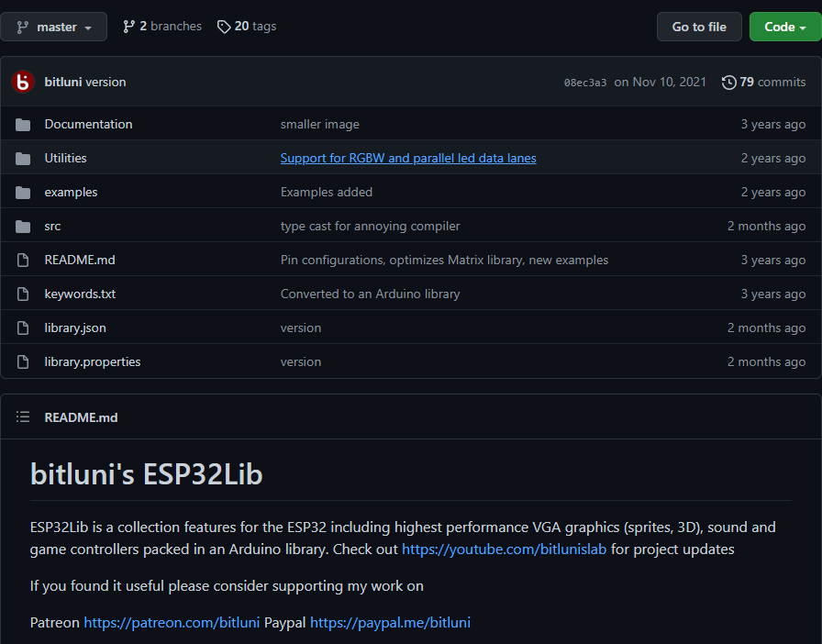This screenshot has height=644, width=822.
Task: Click the Documentation '3 years ago' timestamp
Action: coord(773,124)
